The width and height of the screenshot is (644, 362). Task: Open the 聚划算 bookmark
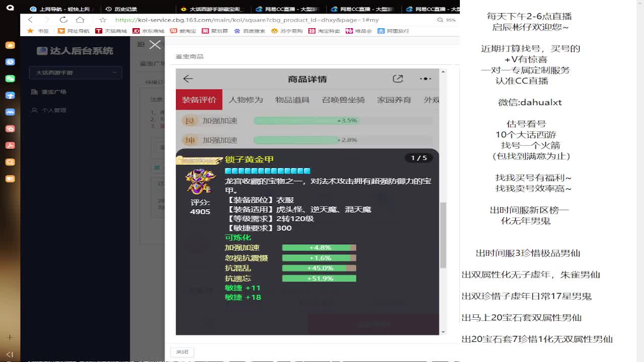[x=215, y=31]
